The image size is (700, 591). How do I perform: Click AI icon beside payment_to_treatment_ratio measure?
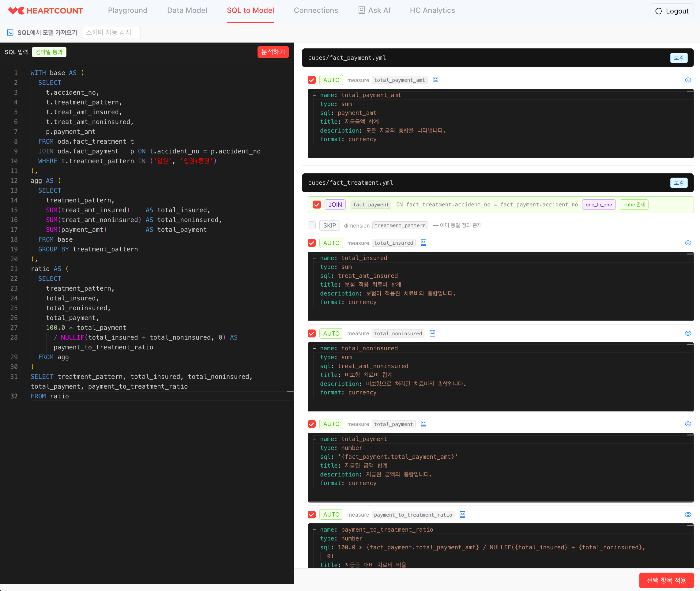[x=462, y=514]
